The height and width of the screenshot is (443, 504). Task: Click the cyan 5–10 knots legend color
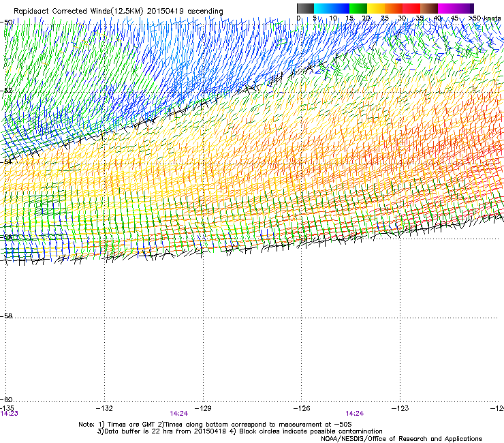pyautogui.click(x=323, y=8)
